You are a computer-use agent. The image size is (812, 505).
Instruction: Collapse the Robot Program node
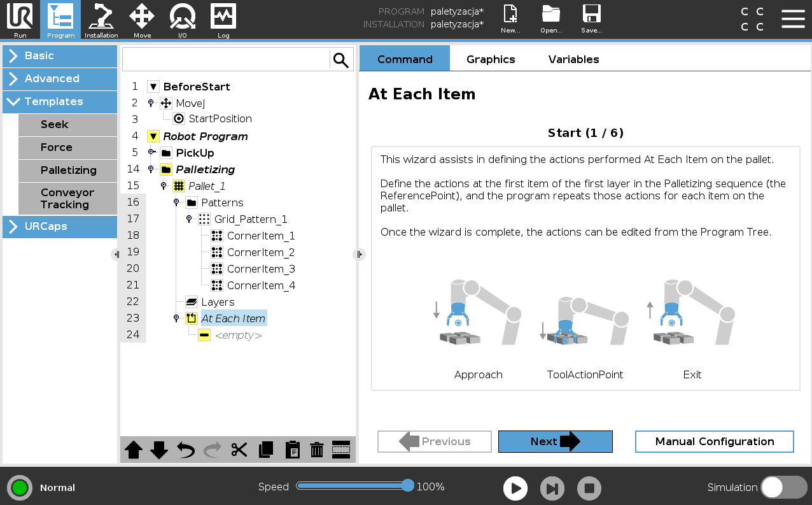[x=153, y=136]
